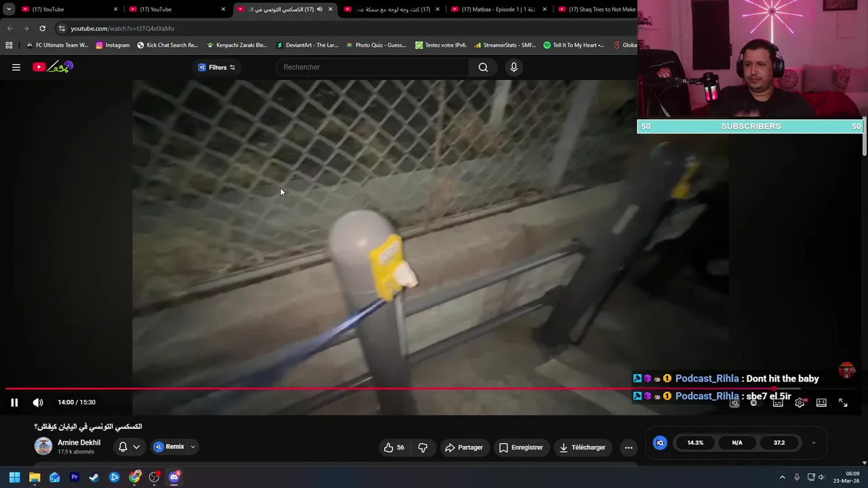Open Steam from the taskbar
This screenshot has height=488, width=868.
(x=94, y=477)
